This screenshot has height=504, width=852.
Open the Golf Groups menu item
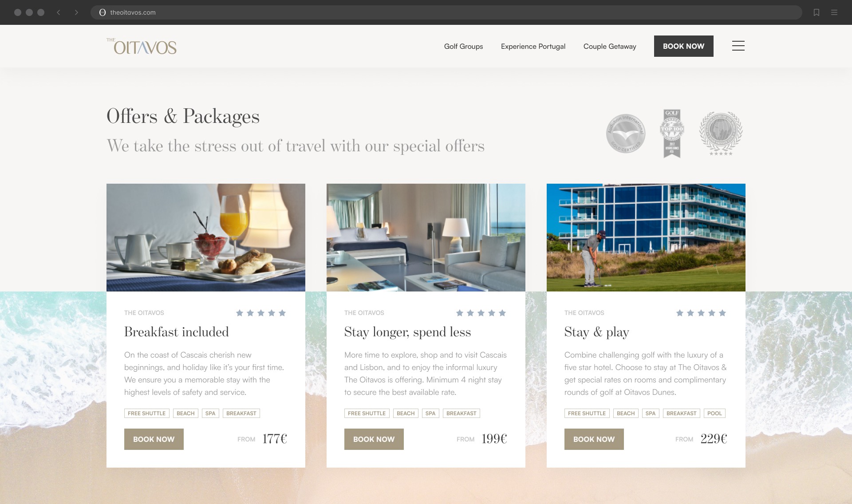(x=464, y=46)
